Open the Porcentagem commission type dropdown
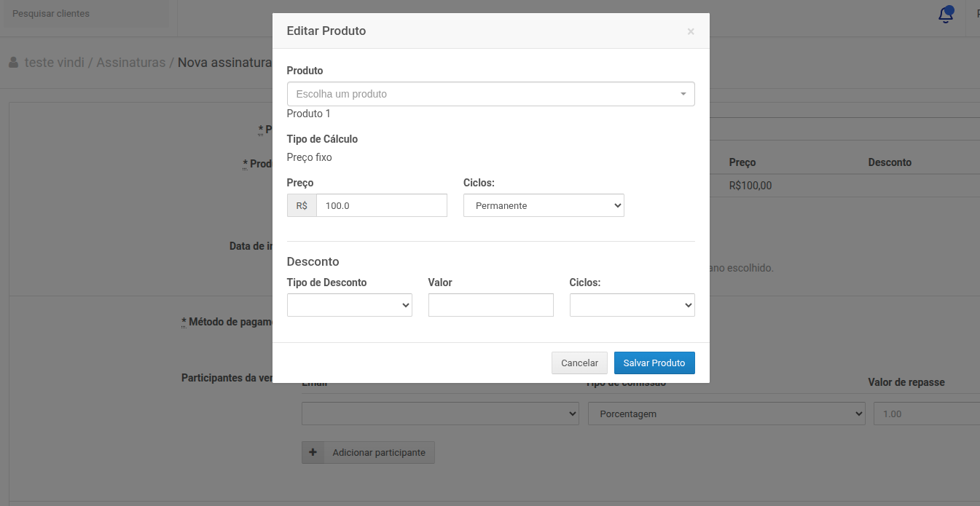 coord(726,414)
